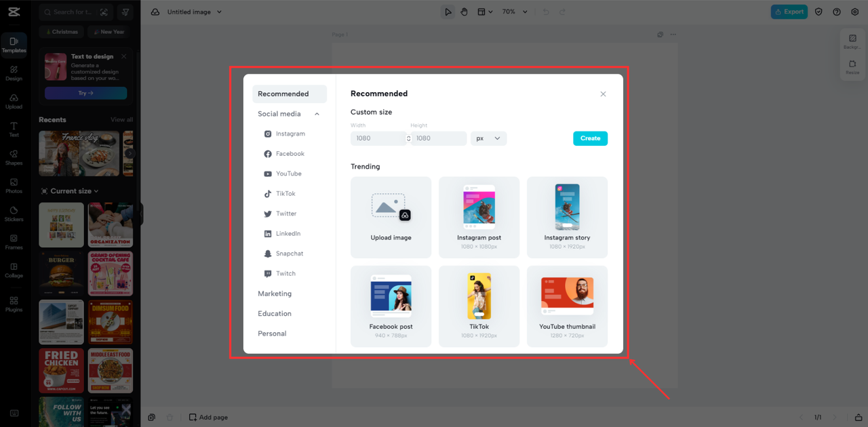Click View all for Recents
Viewport: 868px width, 427px height.
[122, 120]
